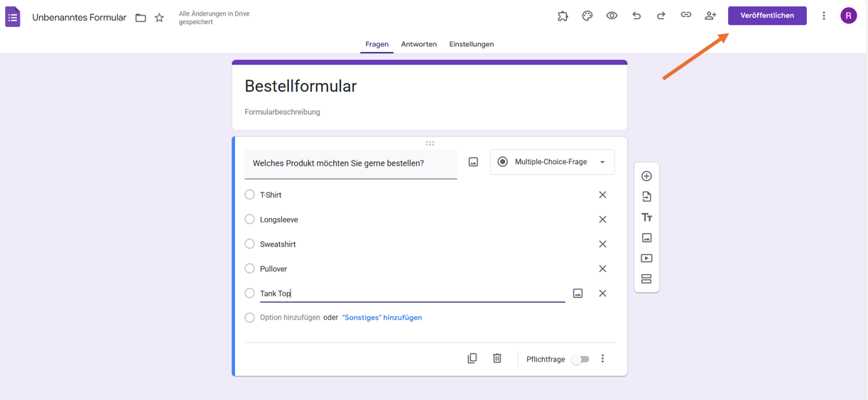Preview the form with eye icon

pos(612,16)
